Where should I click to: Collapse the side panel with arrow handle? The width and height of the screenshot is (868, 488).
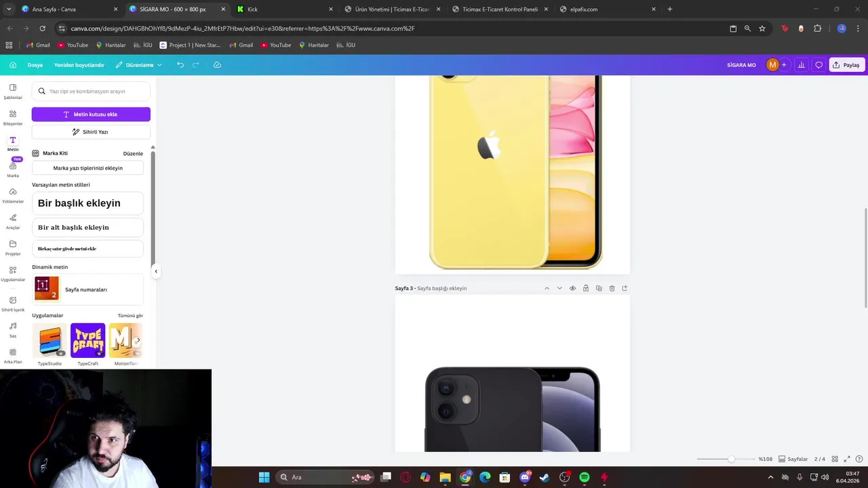pyautogui.click(x=156, y=271)
